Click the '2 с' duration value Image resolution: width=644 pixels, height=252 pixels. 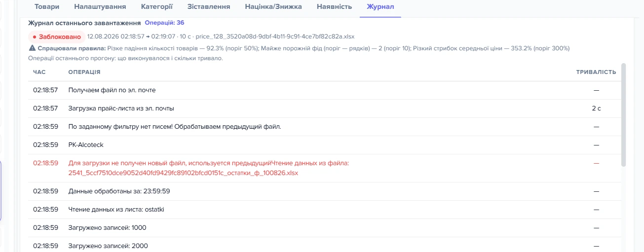click(x=596, y=108)
